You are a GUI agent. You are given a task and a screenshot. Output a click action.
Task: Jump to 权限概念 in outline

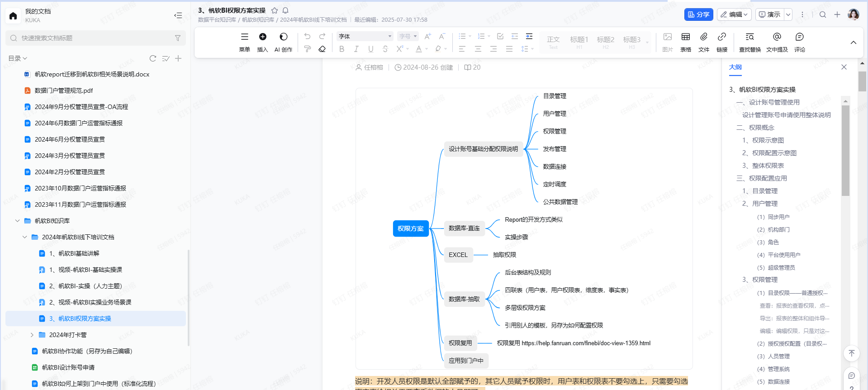[x=761, y=128]
